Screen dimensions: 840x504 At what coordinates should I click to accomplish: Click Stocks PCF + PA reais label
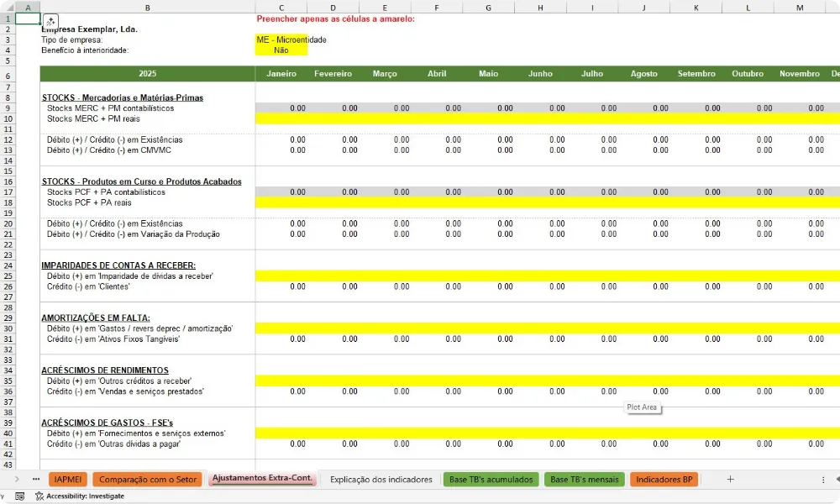89,203
